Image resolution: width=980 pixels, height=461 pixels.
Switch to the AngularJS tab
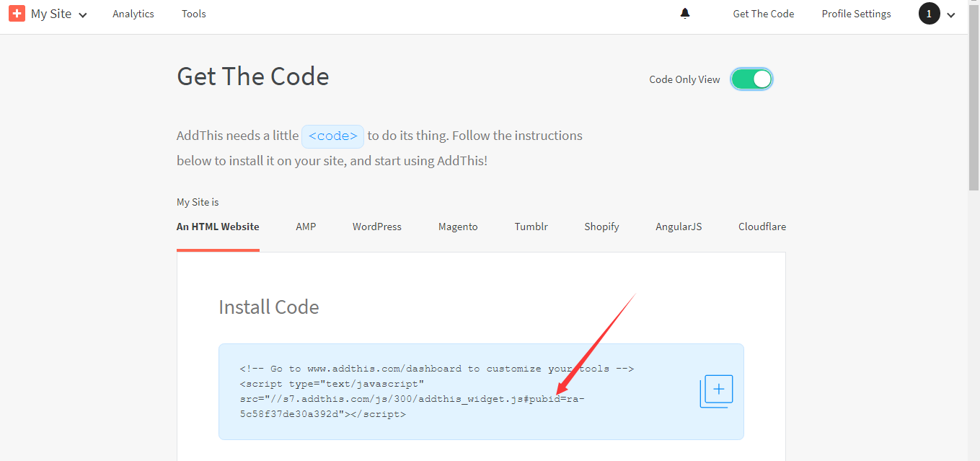[x=679, y=227]
